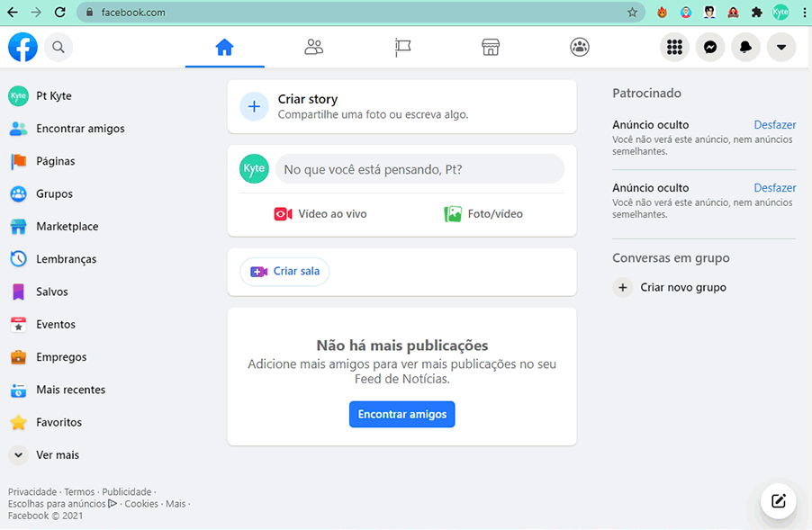Expand the account dropdown arrow
Image resolution: width=812 pixels, height=530 pixels.
pyautogui.click(x=781, y=47)
